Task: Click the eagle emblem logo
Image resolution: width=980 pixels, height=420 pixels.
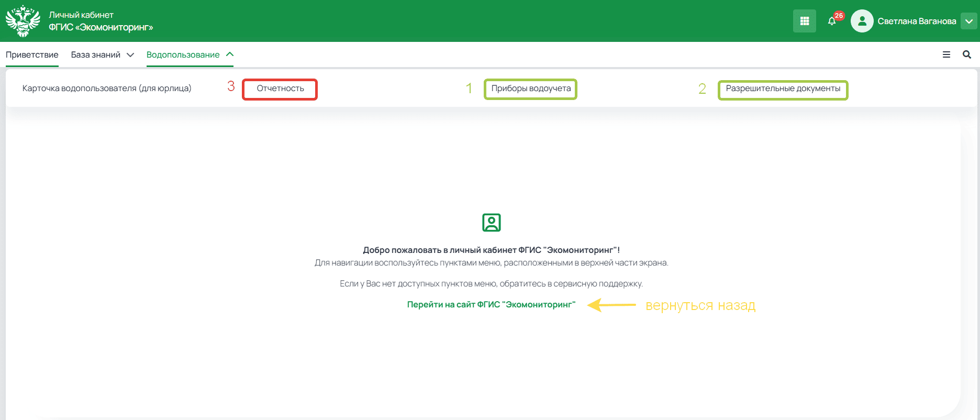Action: click(23, 21)
